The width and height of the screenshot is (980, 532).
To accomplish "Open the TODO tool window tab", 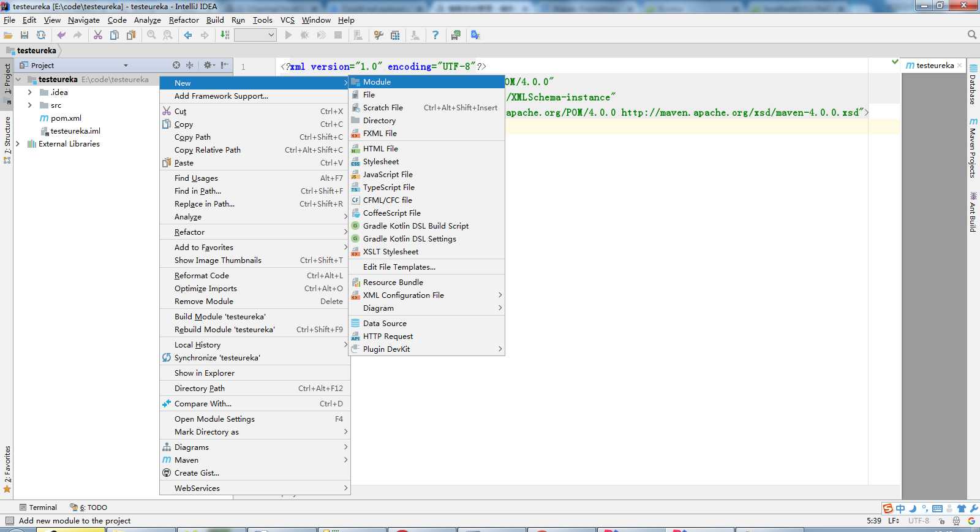I will 88,507.
